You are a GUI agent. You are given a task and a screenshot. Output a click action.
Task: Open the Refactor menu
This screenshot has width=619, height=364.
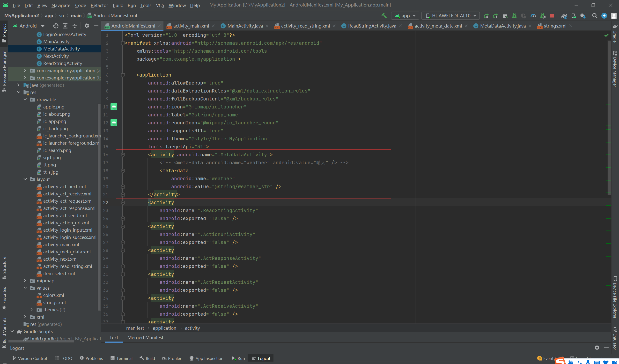click(99, 5)
